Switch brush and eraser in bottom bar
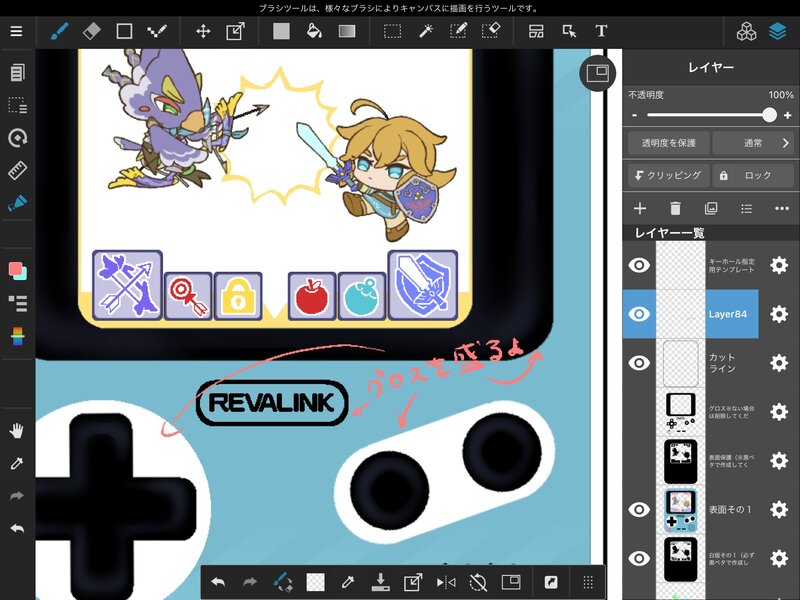 click(x=283, y=582)
